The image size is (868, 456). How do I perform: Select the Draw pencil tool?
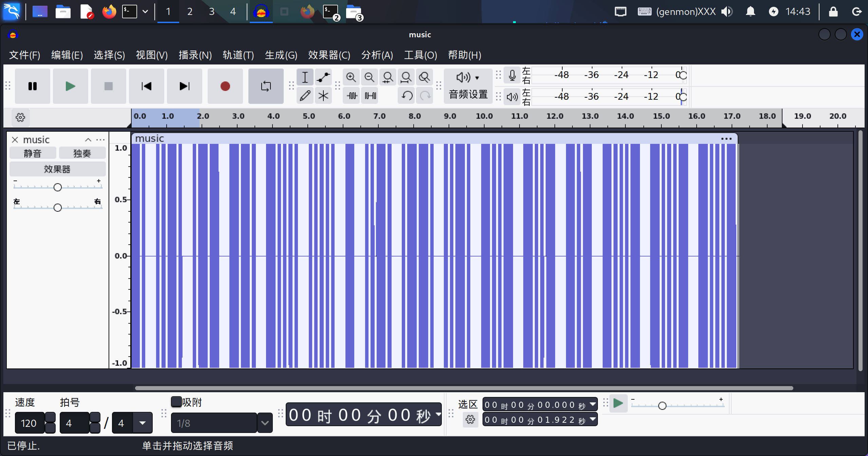click(305, 96)
